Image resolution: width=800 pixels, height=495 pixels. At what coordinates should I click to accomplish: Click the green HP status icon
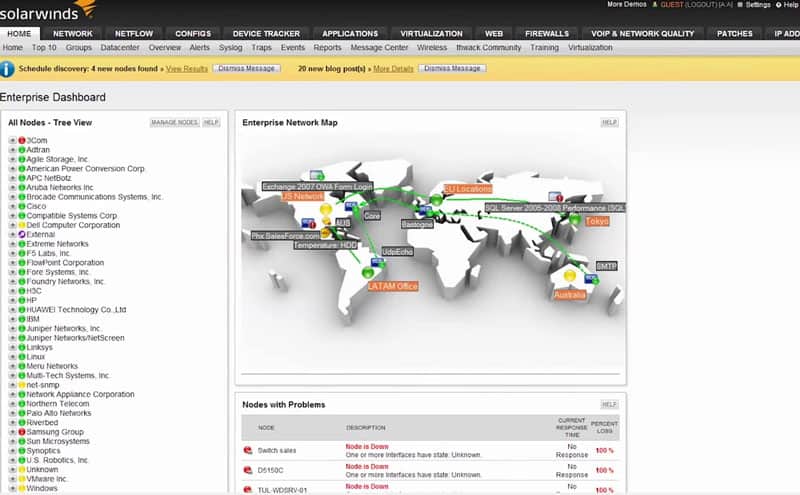click(x=22, y=300)
